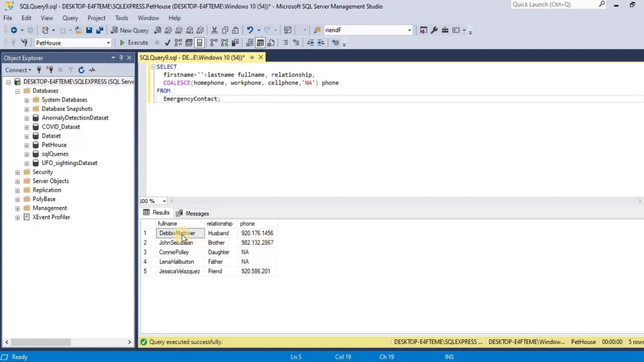Click the Parse query checkmark icon
Screen dimensions: 644x362
pyautogui.click(x=168, y=43)
